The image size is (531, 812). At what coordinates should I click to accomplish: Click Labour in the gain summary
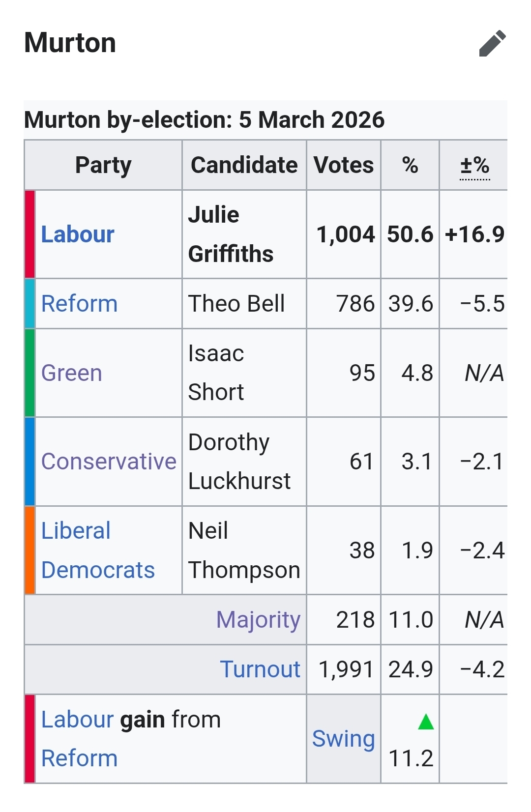pyautogui.click(x=78, y=720)
